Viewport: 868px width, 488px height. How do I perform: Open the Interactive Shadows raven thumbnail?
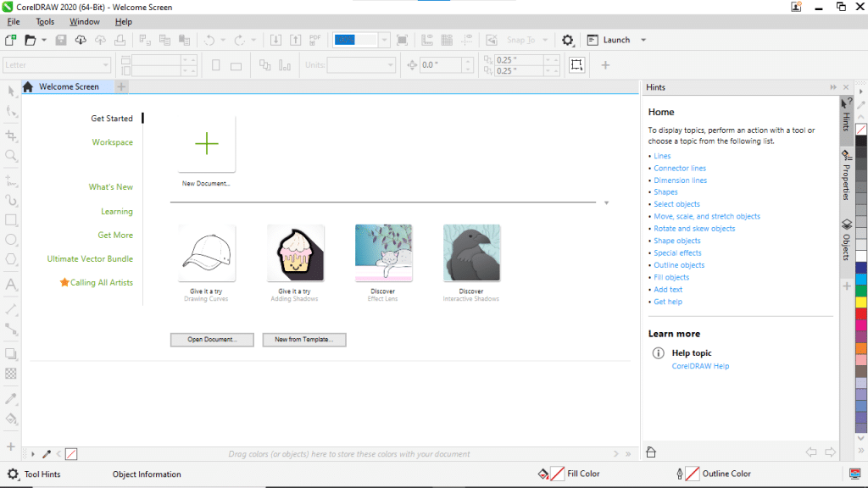[471, 252]
